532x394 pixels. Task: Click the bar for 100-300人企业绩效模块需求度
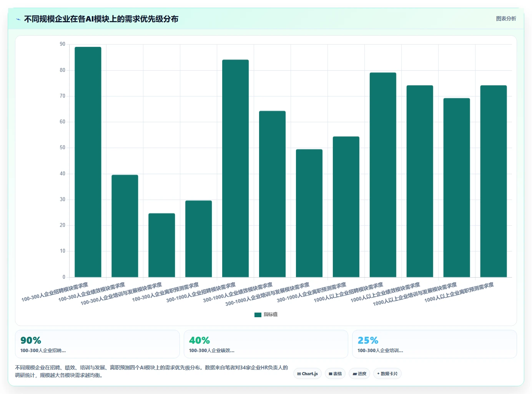coord(125,226)
